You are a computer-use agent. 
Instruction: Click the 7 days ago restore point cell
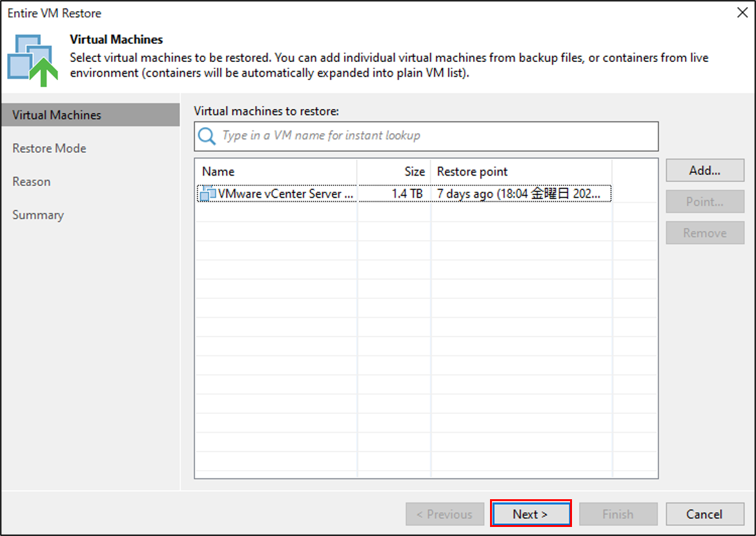point(519,194)
